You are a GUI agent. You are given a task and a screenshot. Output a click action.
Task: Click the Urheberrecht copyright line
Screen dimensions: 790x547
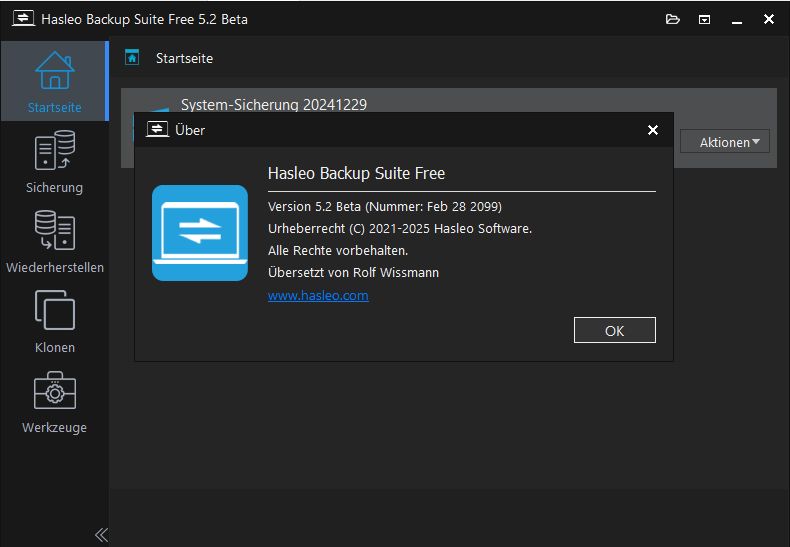[400, 229]
